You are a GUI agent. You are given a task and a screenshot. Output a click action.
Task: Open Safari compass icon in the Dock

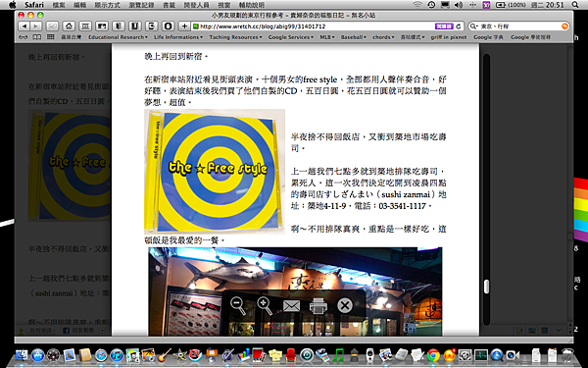point(101,355)
